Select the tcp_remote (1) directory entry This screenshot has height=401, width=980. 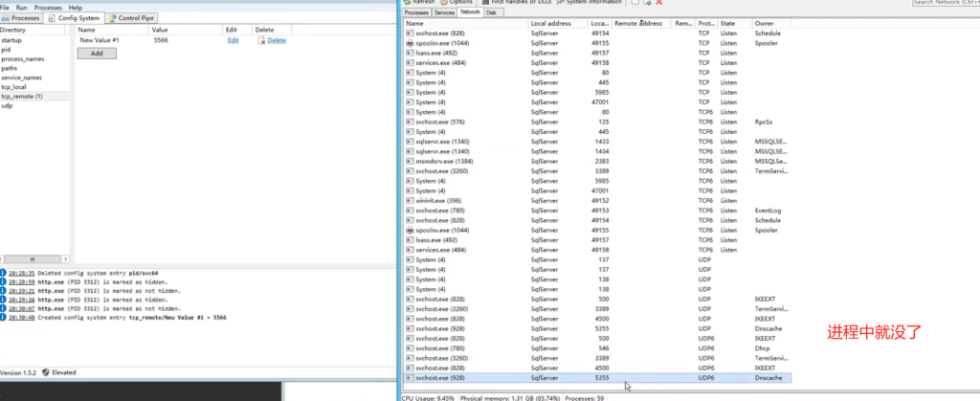[x=35, y=97]
